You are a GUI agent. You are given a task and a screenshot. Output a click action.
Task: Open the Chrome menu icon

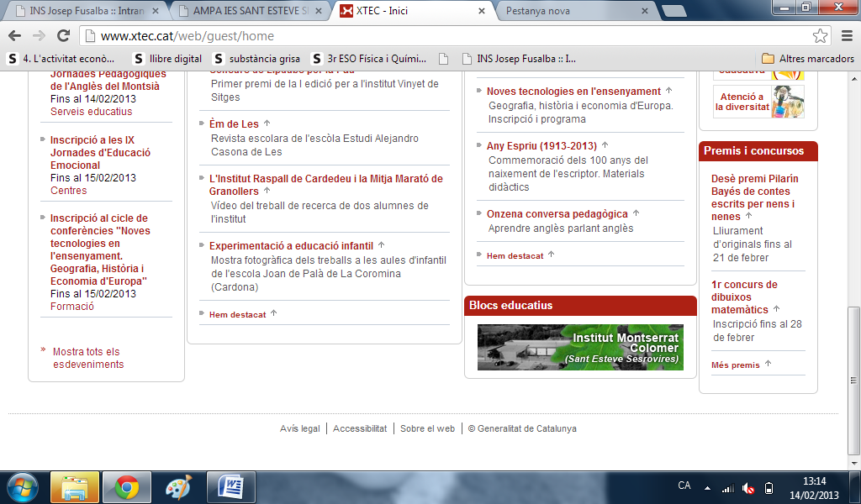(846, 36)
